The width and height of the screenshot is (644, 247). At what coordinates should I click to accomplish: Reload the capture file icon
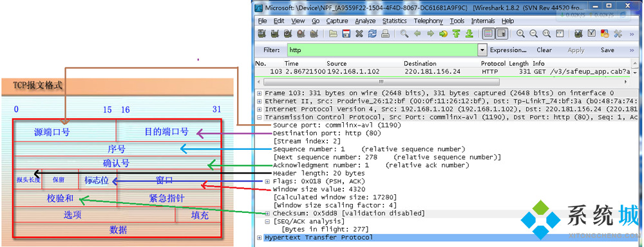372,33
